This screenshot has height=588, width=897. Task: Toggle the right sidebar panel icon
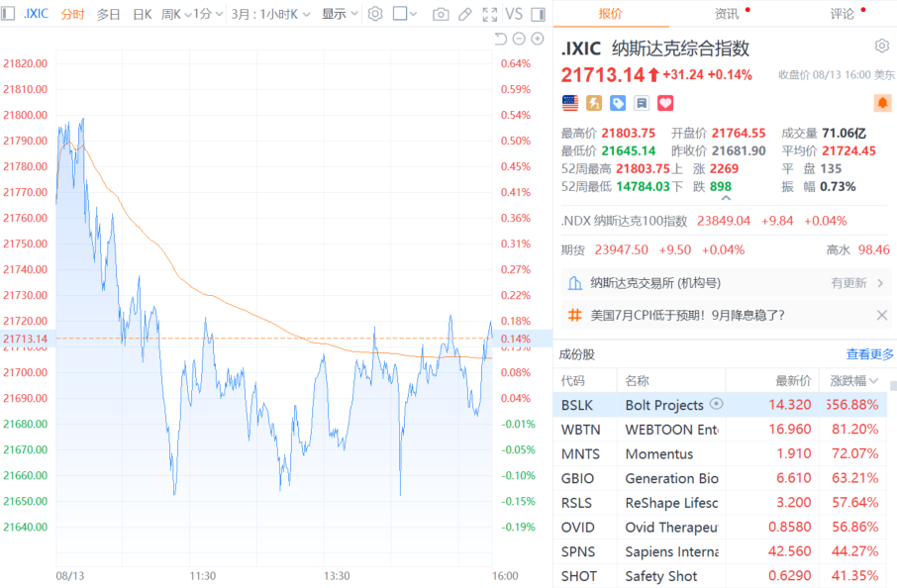539,14
